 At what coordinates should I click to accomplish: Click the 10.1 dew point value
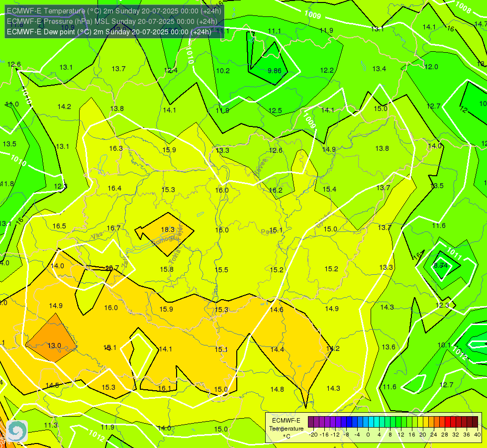point(444,345)
